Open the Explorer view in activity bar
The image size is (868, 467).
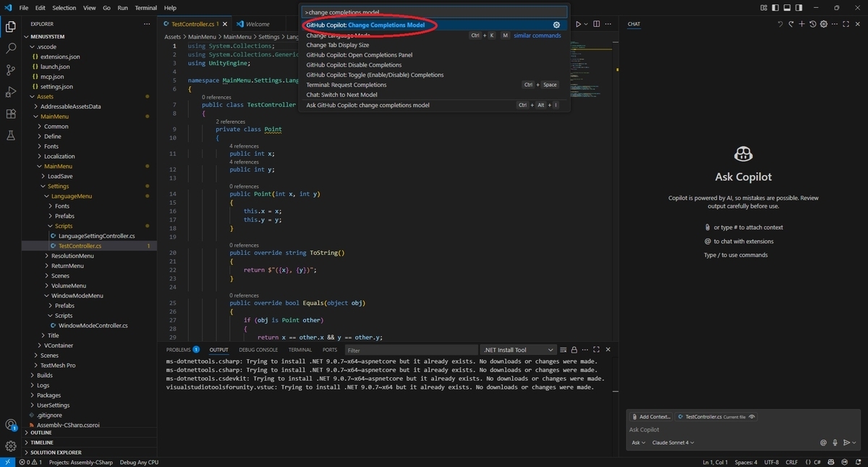[x=11, y=27]
